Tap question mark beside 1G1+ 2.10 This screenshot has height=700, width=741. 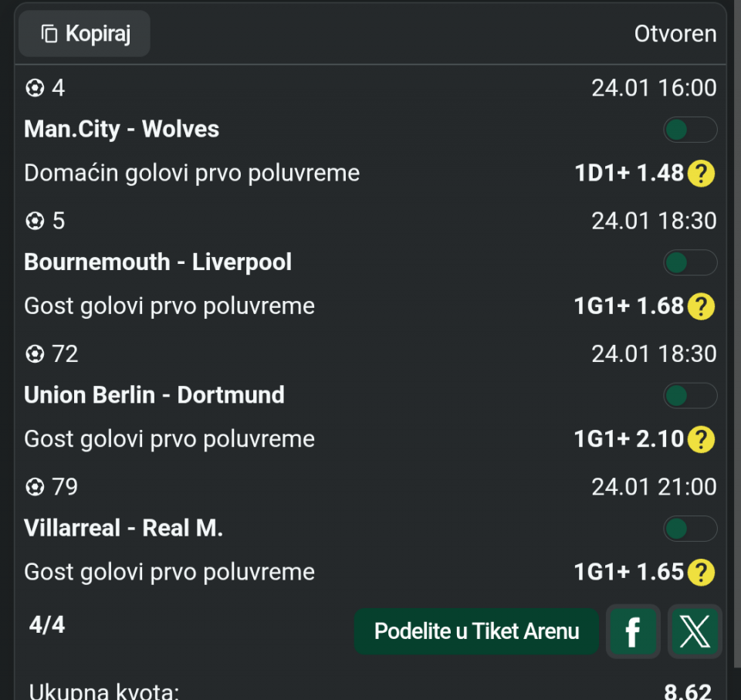click(701, 439)
